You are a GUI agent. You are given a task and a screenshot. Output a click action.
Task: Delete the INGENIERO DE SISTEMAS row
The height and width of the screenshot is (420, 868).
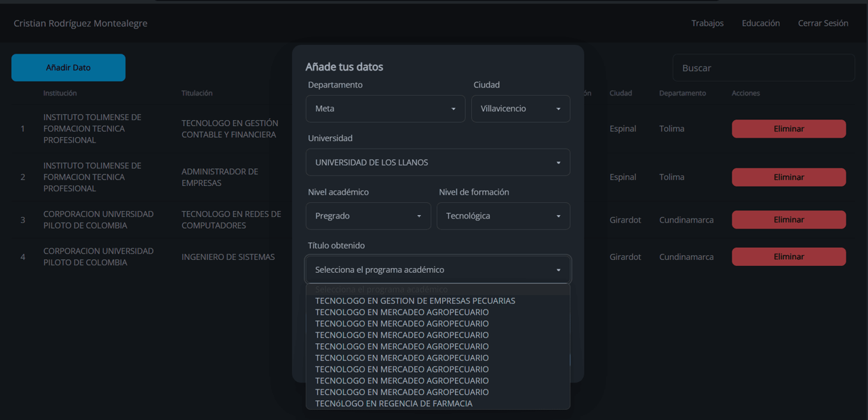(x=789, y=256)
